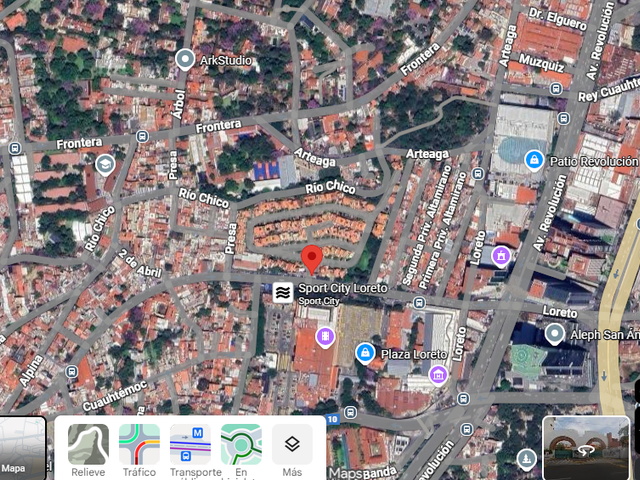Click the Árbol street label
640x480 pixels.
179,104
